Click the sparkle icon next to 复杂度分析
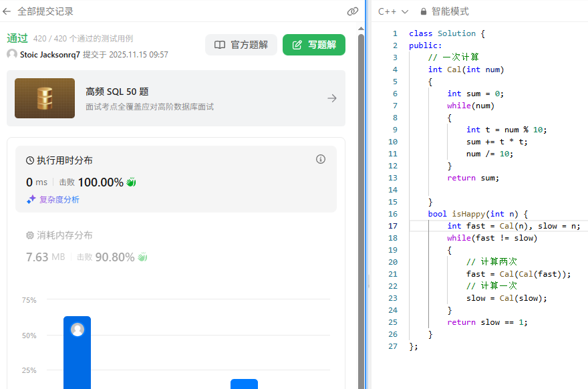This screenshot has width=588, height=389. click(31, 200)
